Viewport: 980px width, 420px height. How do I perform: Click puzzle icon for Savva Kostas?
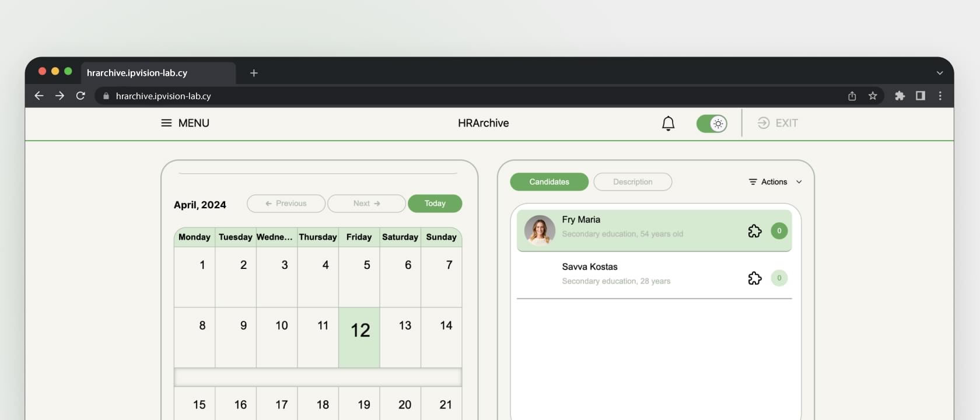(754, 278)
